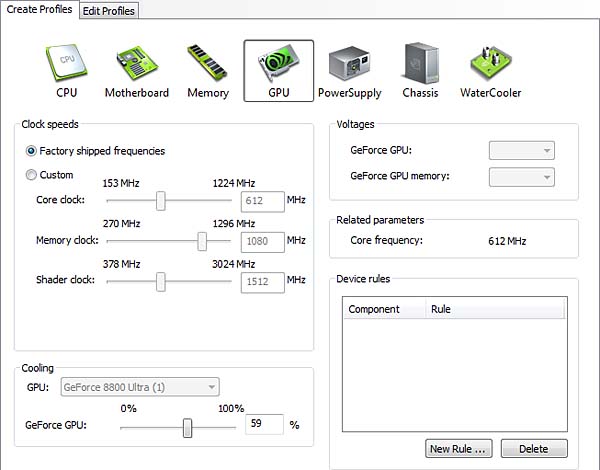The width and height of the screenshot is (600, 470).
Task: Click the Memory clock MHz field showing 1080
Action: tap(262, 242)
